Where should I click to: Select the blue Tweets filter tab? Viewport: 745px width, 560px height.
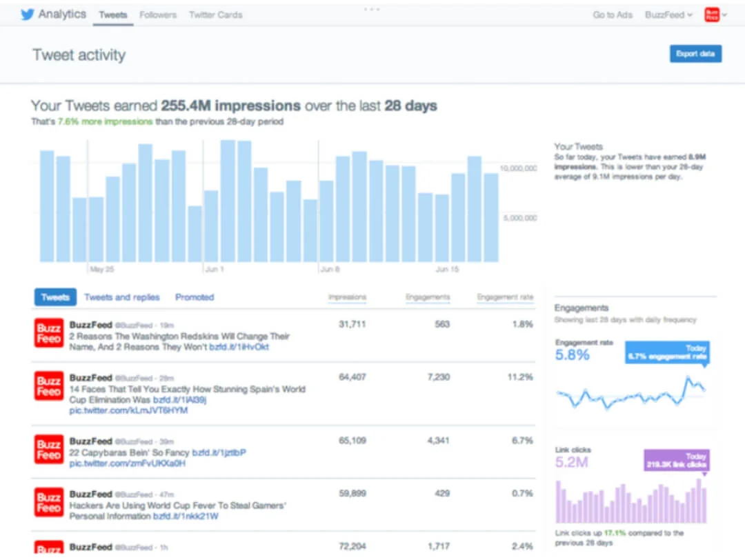pyautogui.click(x=56, y=297)
